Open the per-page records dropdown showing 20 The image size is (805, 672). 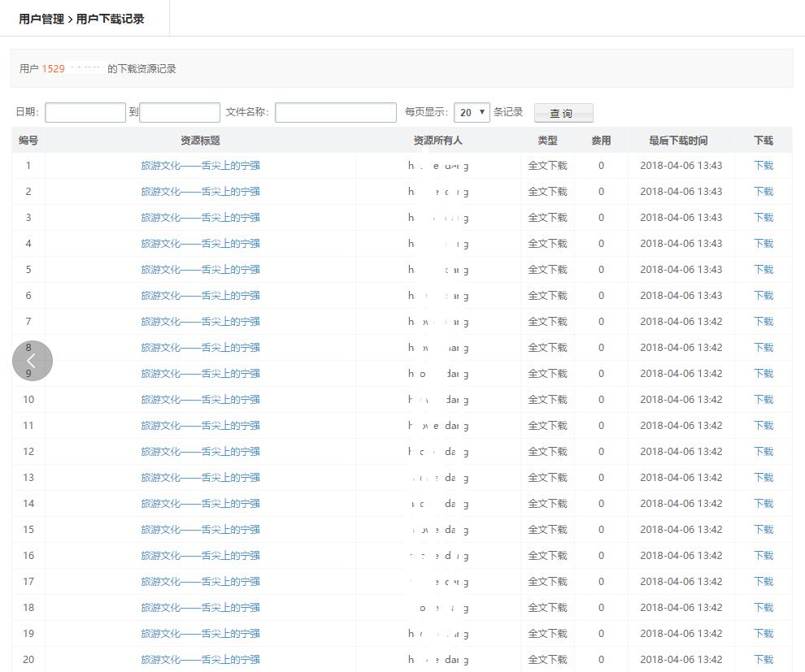tap(472, 112)
